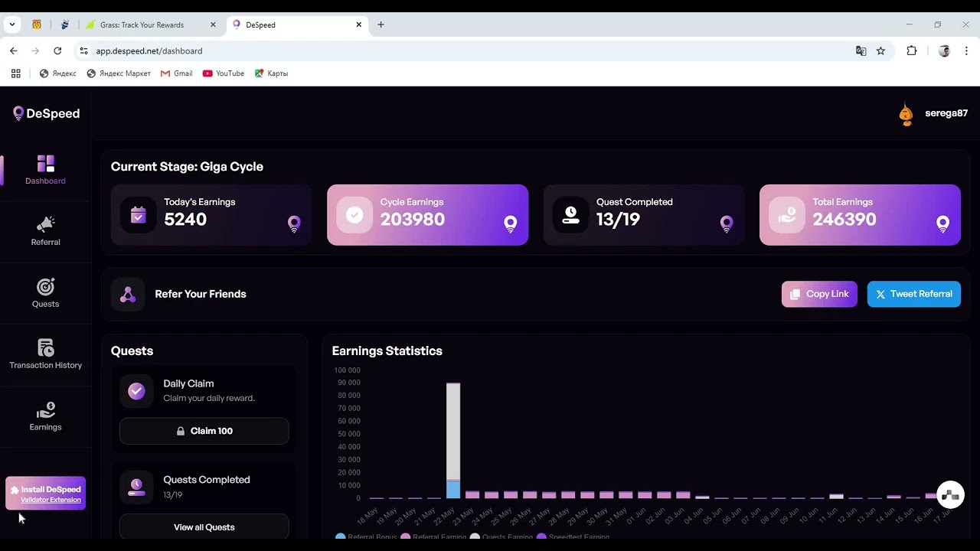Open the Chrome three-dot menu
The width and height of the screenshot is (980, 551).
[966, 51]
